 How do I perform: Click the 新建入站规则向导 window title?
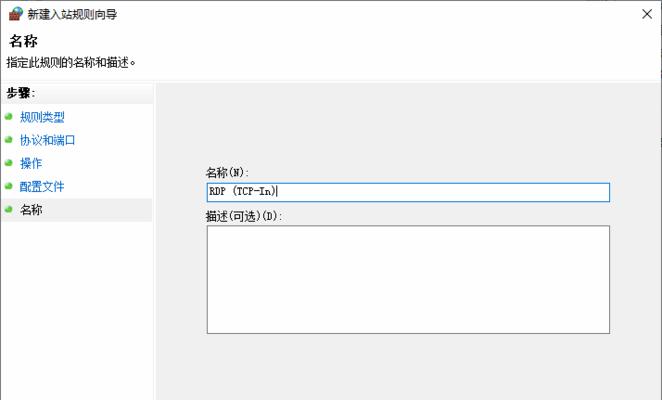(x=72, y=14)
